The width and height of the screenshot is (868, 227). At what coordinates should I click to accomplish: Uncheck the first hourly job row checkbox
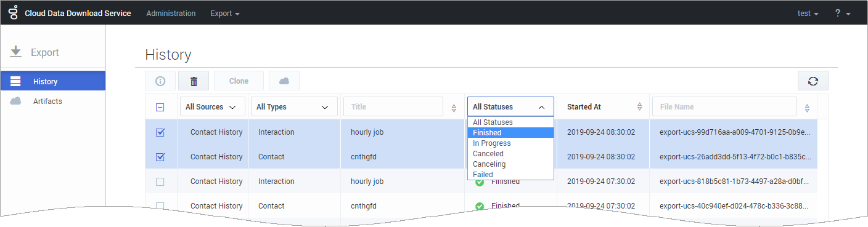pos(160,132)
